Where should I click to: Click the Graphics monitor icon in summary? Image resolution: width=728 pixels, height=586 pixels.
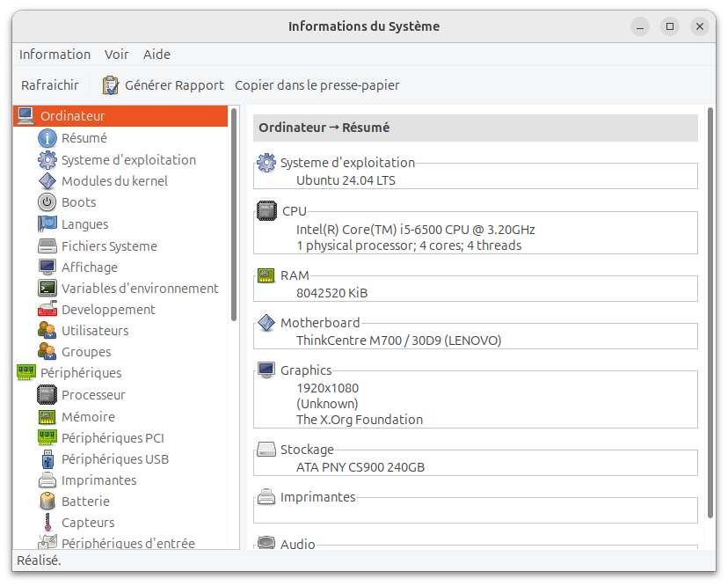(266, 370)
